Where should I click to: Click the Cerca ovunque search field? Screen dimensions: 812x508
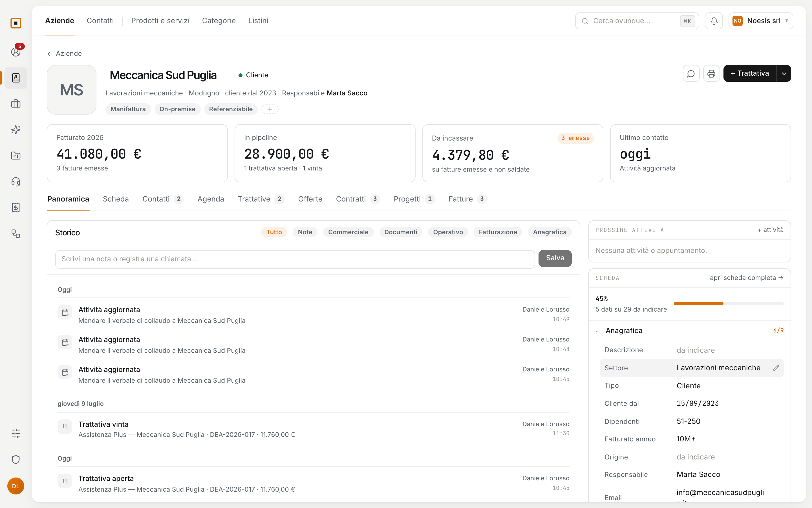[637, 21]
